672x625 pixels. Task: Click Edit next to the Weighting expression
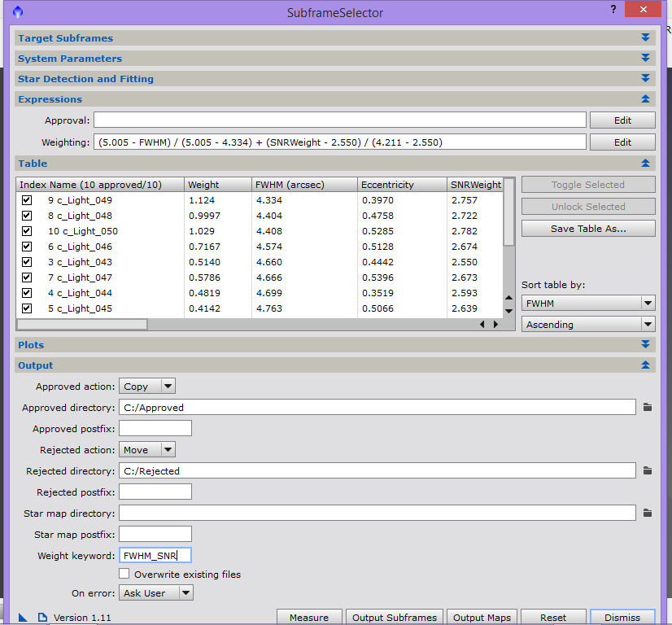pyautogui.click(x=622, y=142)
